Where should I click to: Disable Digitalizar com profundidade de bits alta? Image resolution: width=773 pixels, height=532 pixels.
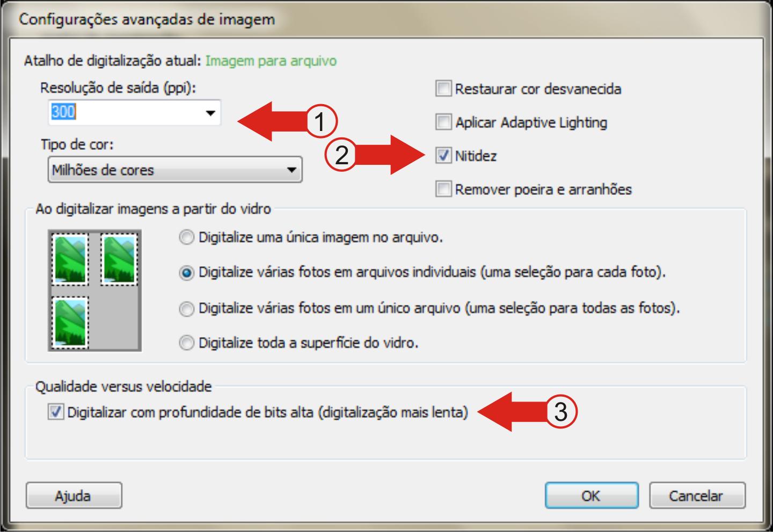[x=55, y=412]
